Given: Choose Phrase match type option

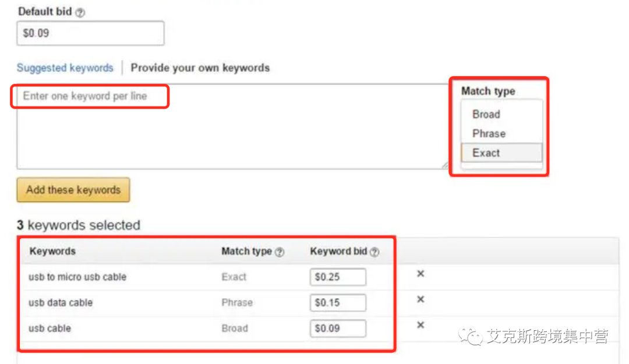Looking at the screenshot, I should click(x=489, y=133).
